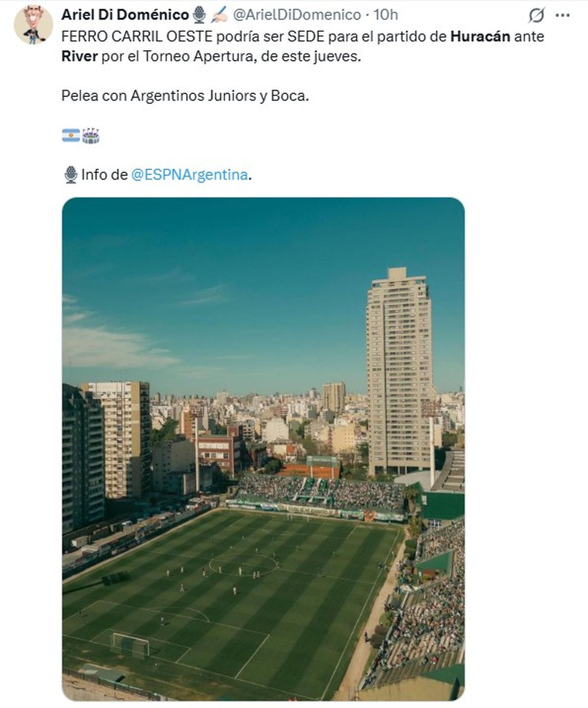The width and height of the screenshot is (588, 708).
Task: Click the microphone emoji beside the author name
Action: click(199, 15)
